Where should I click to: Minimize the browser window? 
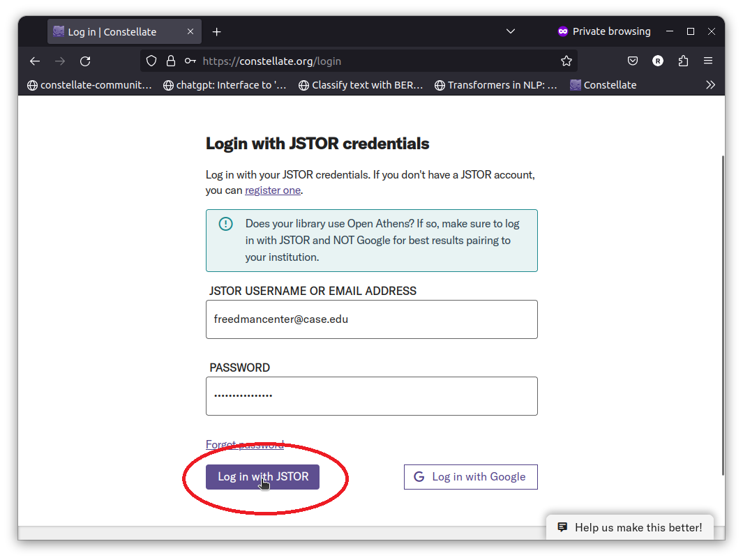point(670,31)
